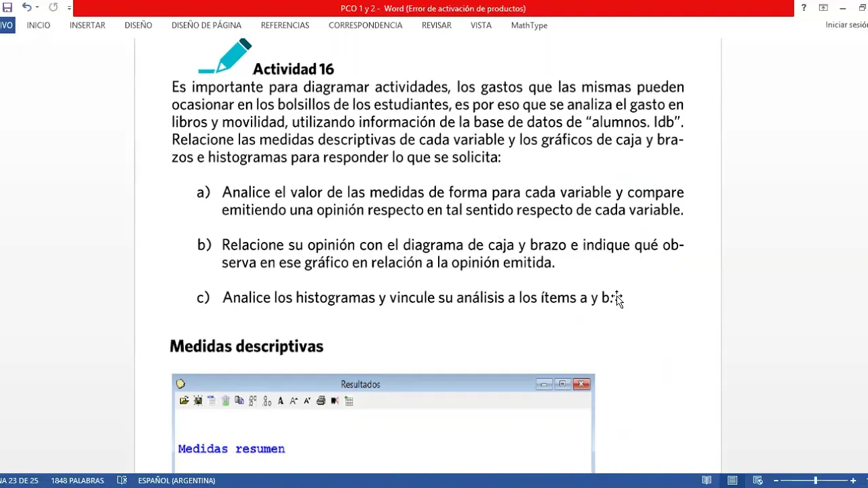This screenshot has width=868, height=488.
Task: Open the MathType tab
Action: click(529, 25)
